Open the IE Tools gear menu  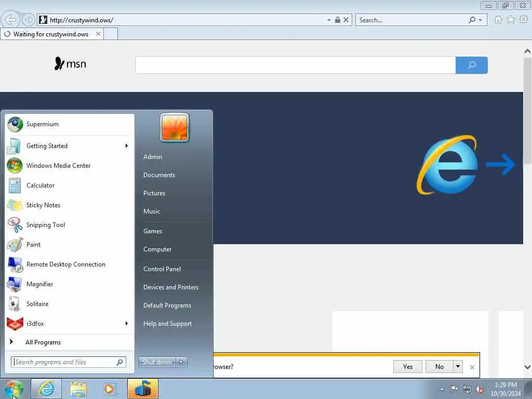click(524, 20)
